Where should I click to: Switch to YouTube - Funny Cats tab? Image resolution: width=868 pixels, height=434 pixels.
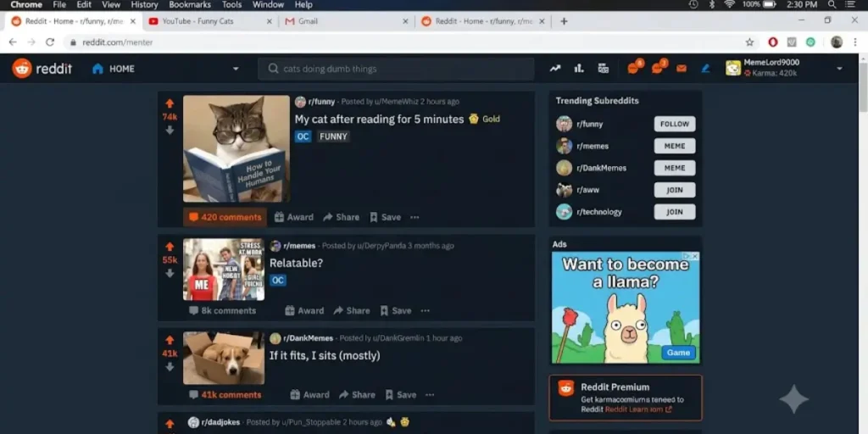tap(210, 21)
